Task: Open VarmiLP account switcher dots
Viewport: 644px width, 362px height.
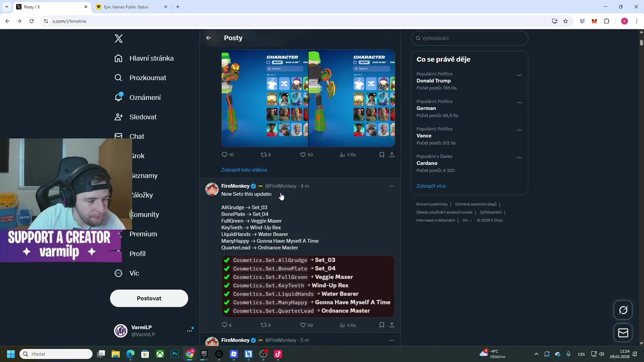Action: [x=190, y=331]
